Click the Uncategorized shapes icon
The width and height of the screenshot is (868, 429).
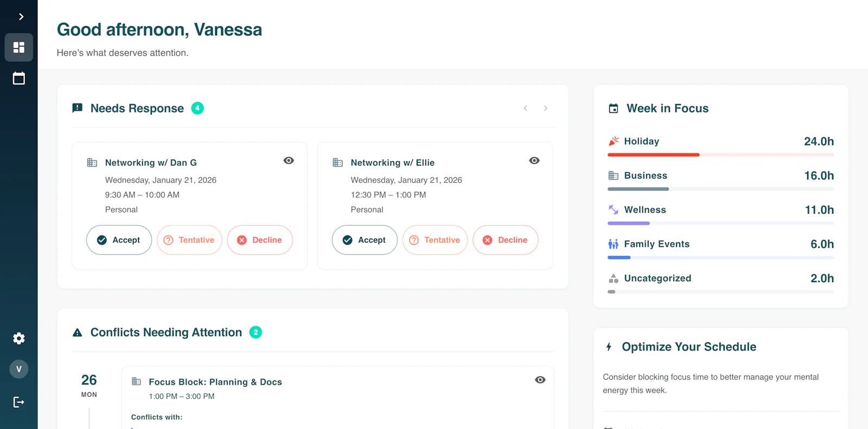(614, 278)
